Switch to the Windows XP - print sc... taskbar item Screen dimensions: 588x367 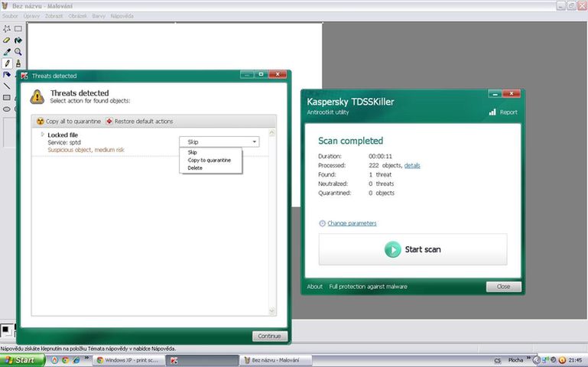(128, 360)
